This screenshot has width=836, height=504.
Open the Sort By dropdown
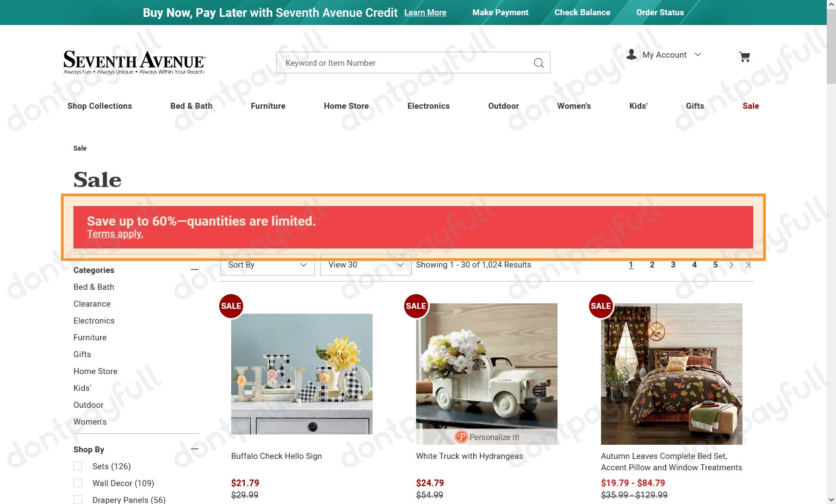pyautogui.click(x=267, y=265)
